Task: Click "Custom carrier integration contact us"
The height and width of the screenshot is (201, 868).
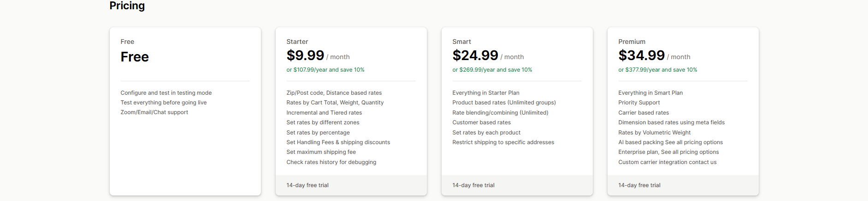Action: 667,162
